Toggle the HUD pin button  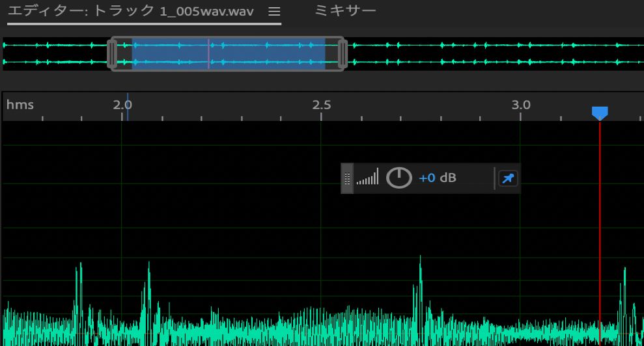pos(508,179)
